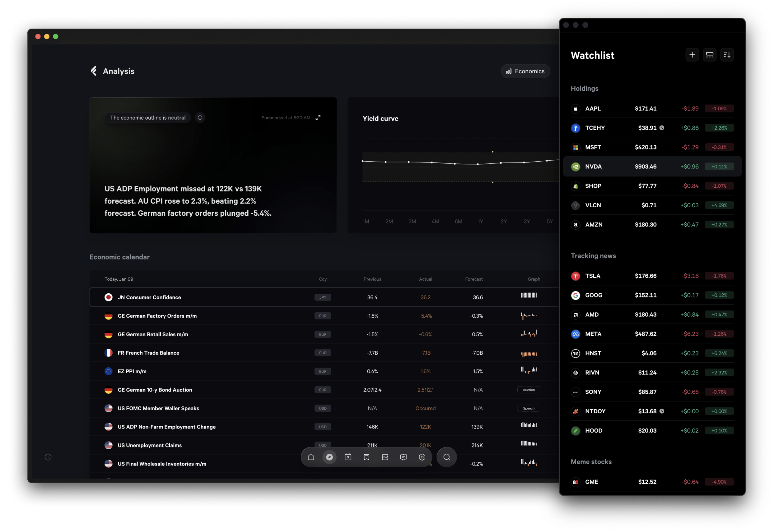Click the compass Explore icon in the dock
774x532 pixels.
pos(329,457)
